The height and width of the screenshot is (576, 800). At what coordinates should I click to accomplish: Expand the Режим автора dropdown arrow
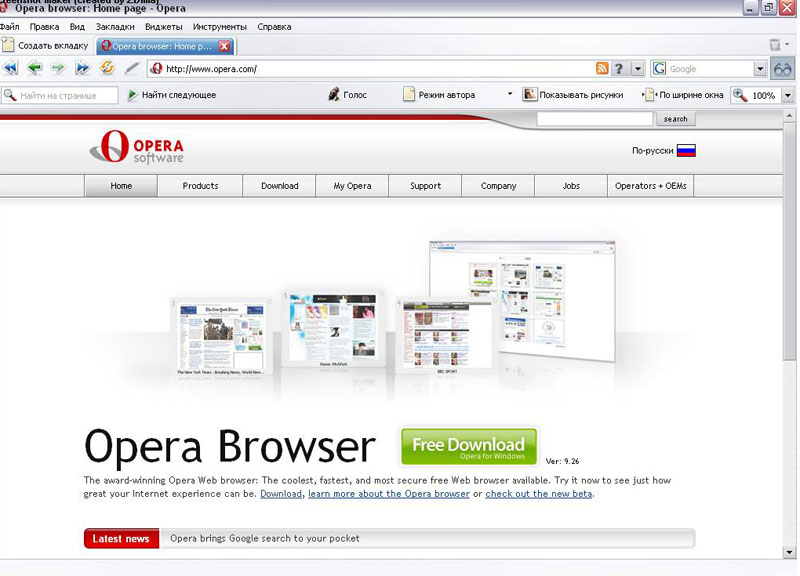(510, 94)
